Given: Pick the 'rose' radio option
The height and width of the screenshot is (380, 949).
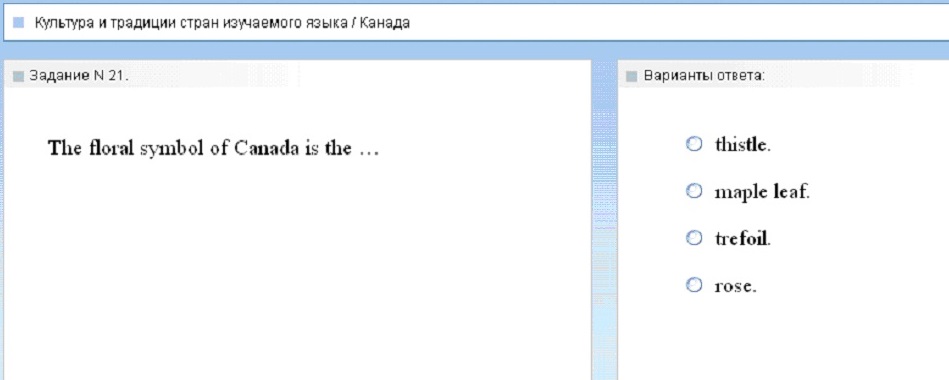Looking at the screenshot, I should coord(694,284).
